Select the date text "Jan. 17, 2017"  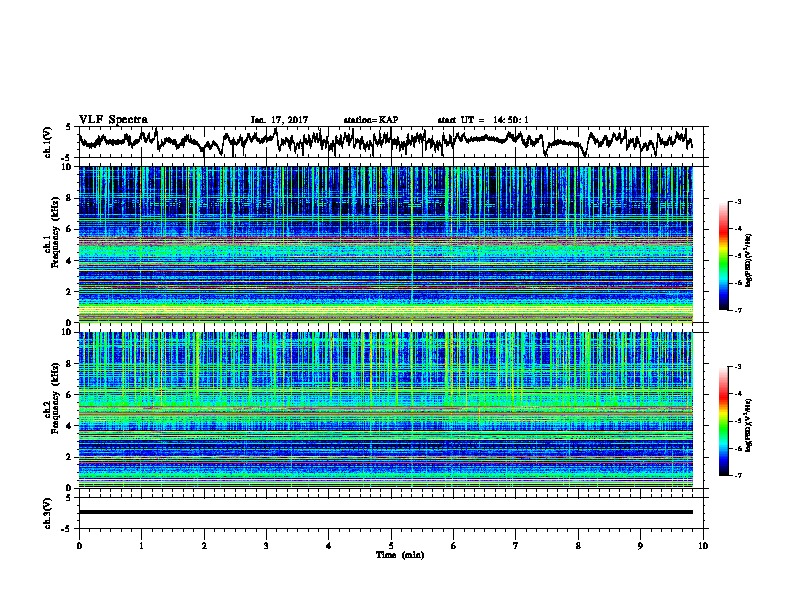coord(279,120)
